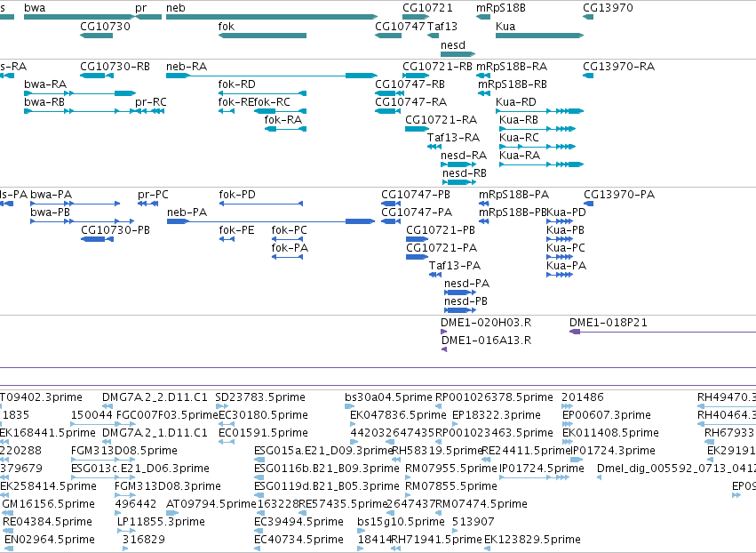Click the 'pr-RC' transcript label
756x553 pixels.
click(151, 102)
